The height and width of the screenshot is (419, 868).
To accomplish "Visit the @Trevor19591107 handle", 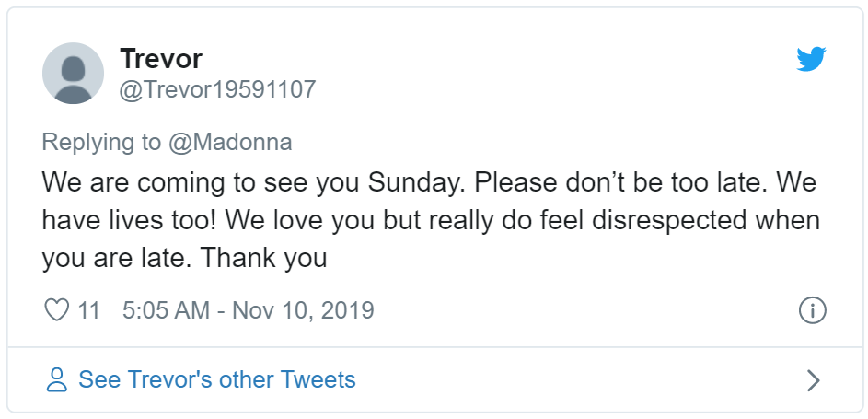I will coord(218,89).
